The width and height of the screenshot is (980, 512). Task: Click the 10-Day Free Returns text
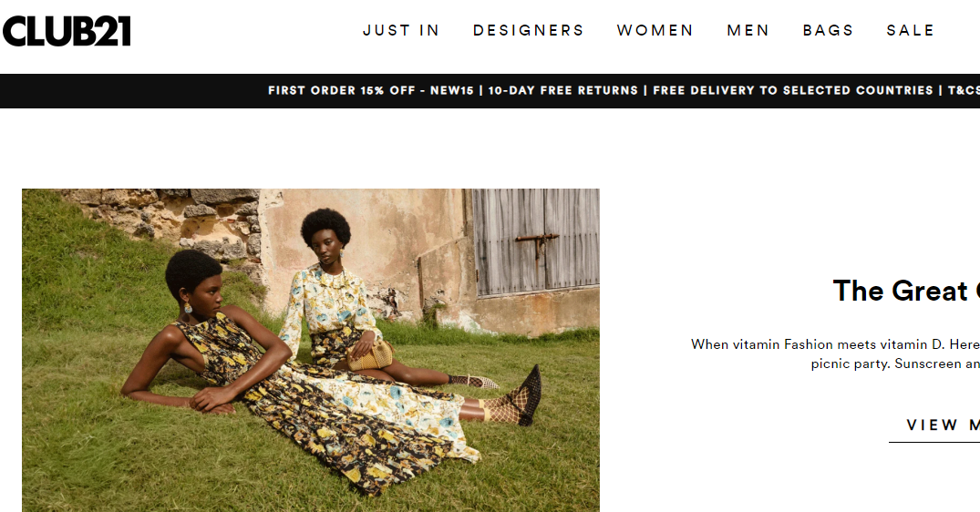point(562,90)
